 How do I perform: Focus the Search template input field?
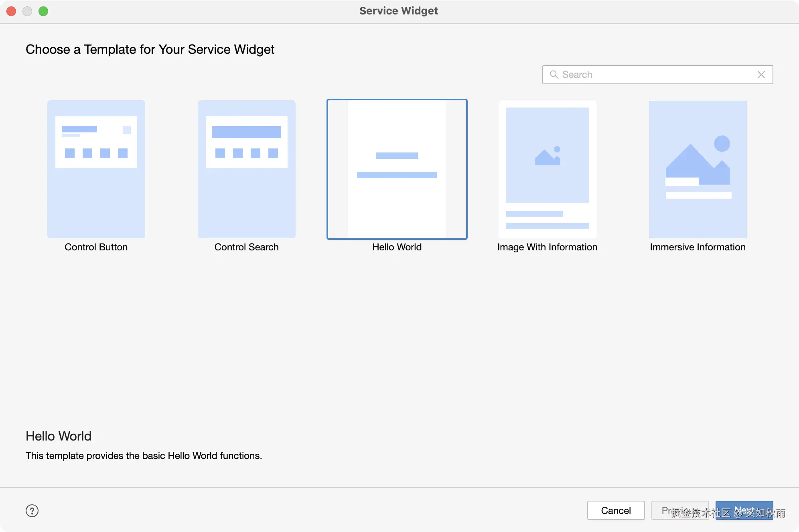[657, 75]
